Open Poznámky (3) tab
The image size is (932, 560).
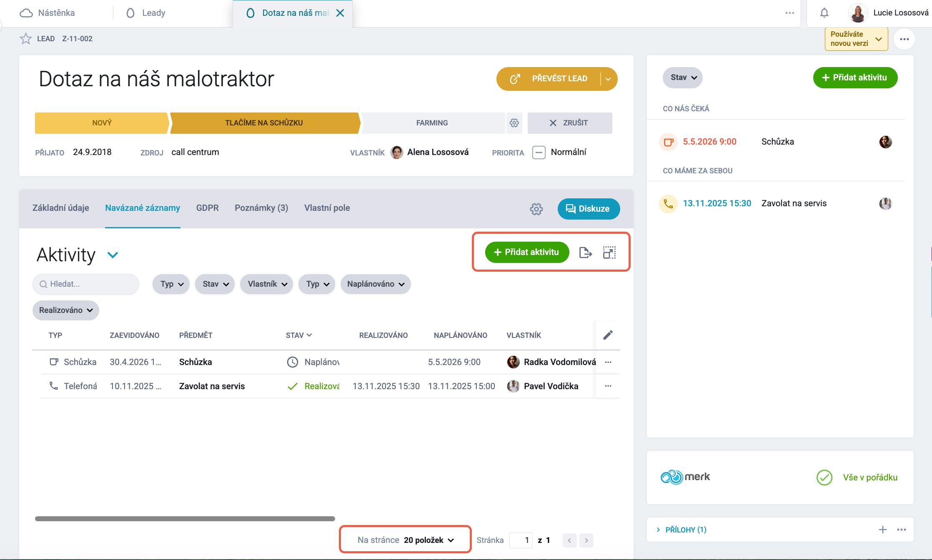pyautogui.click(x=261, y=208)
